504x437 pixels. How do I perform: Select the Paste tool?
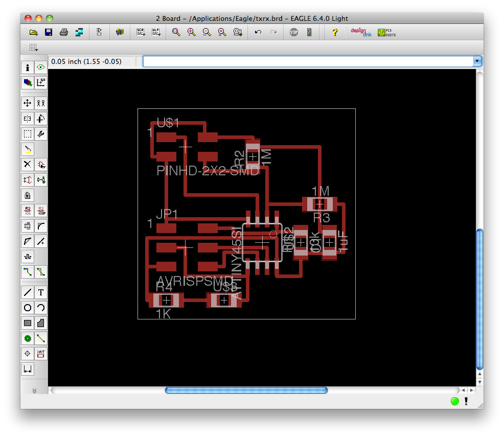click(x=28, y=149)
